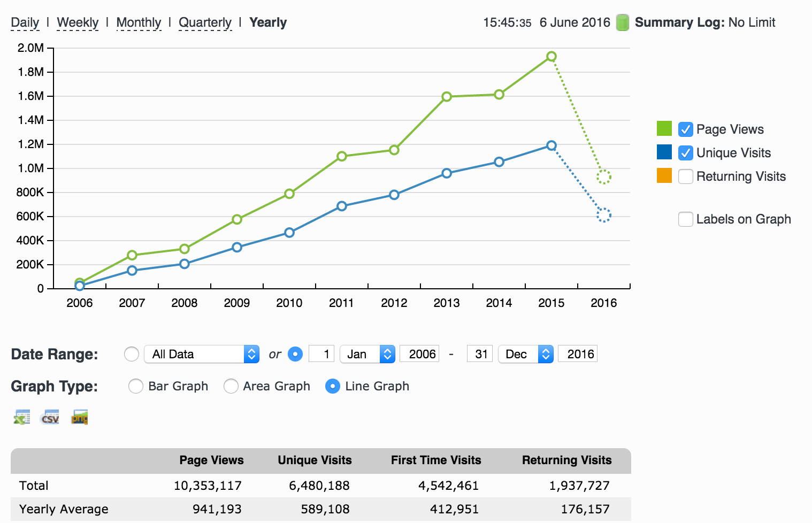Click the dotted 2016 Unique Visits point
This screenshot has width=812, height=523.
click(603, 216)
